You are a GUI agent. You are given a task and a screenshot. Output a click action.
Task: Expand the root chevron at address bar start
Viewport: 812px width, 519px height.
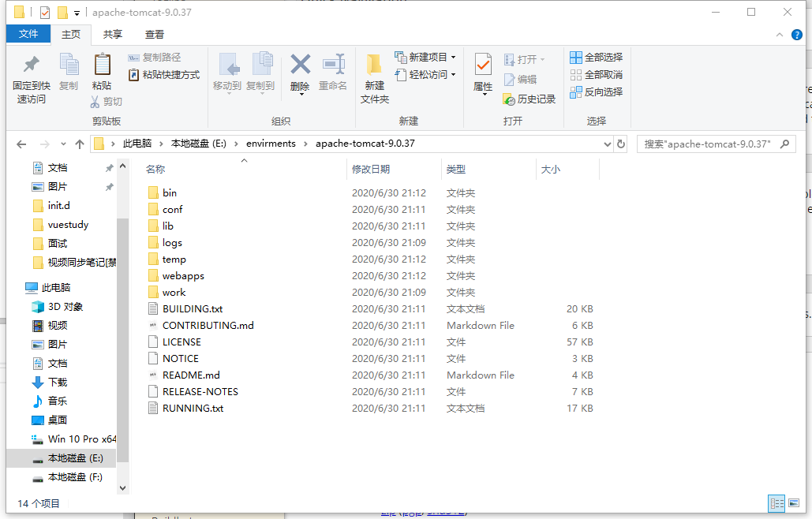[x=112, y=144]
